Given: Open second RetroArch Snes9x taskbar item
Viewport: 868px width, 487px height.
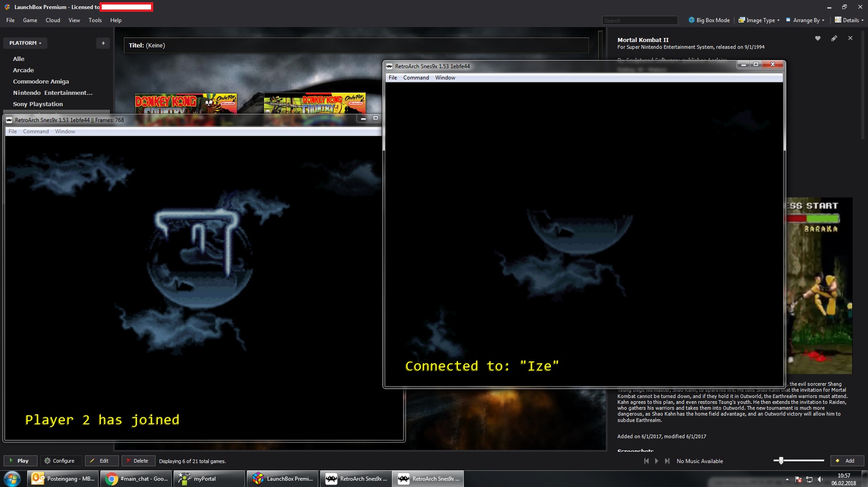Looking at the screenshot, I should pyautogui.click(x=429, y=479).
